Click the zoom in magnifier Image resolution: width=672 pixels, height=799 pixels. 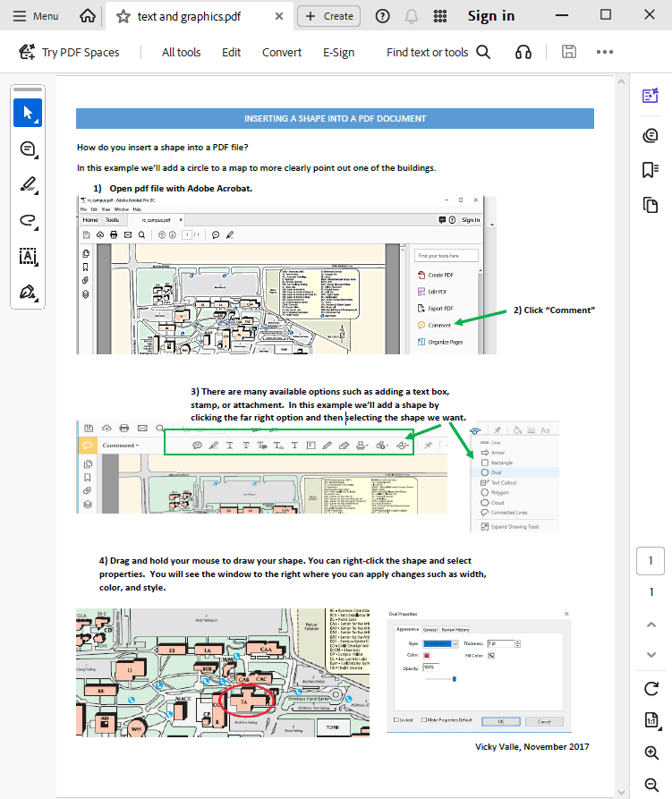point(651,753)
